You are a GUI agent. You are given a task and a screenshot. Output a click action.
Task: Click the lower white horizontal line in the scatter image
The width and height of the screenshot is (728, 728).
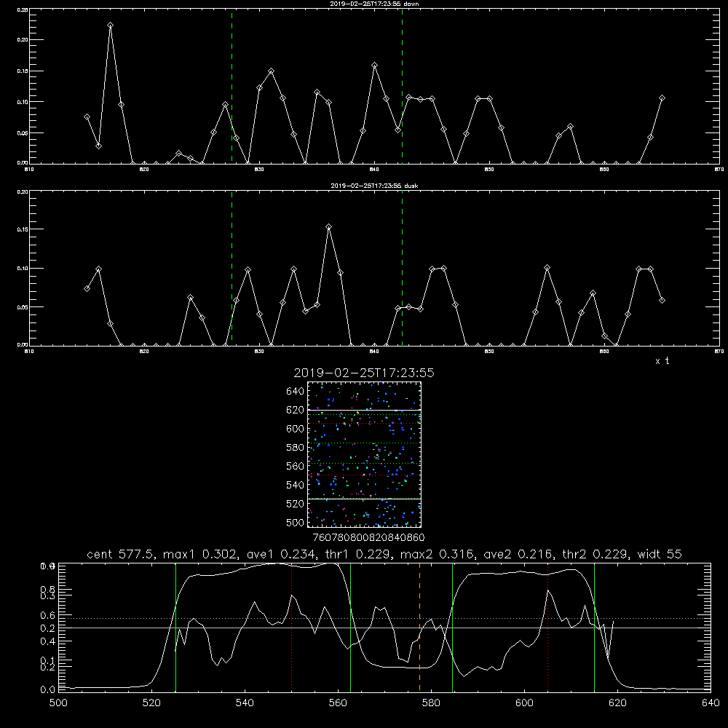point(365,499)
